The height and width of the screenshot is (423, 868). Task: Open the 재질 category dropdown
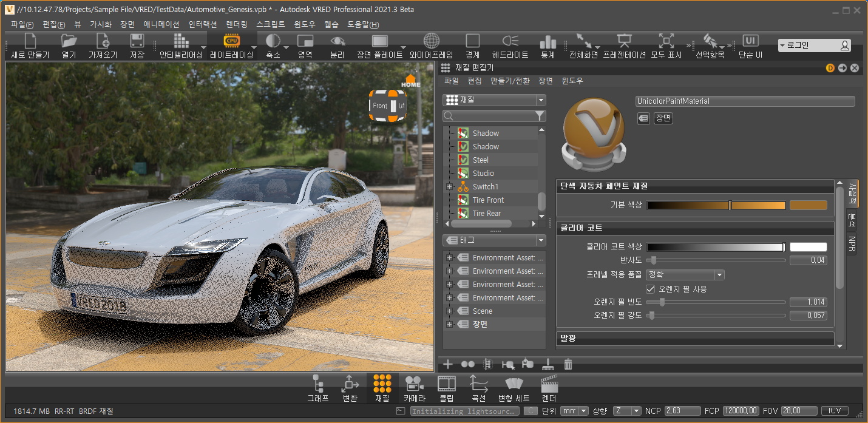tap(494, 100)
